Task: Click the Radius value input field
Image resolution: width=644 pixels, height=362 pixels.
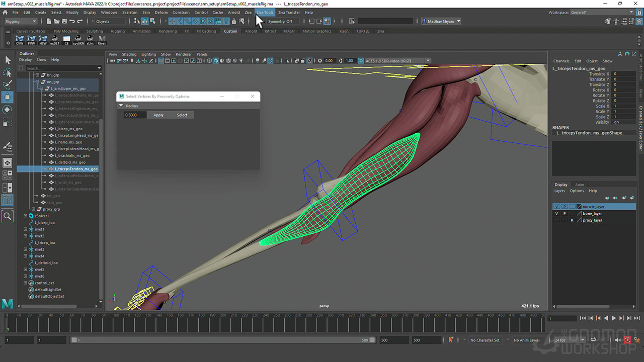Action: (135, 115)
